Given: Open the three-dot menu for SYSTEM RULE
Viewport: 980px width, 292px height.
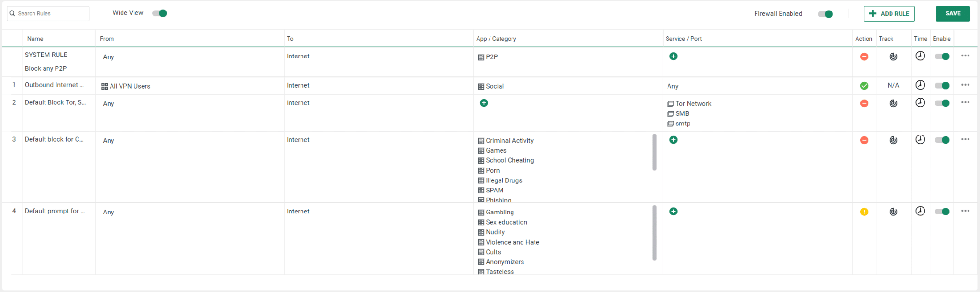Looking at the screenshot, I should 965,56.
